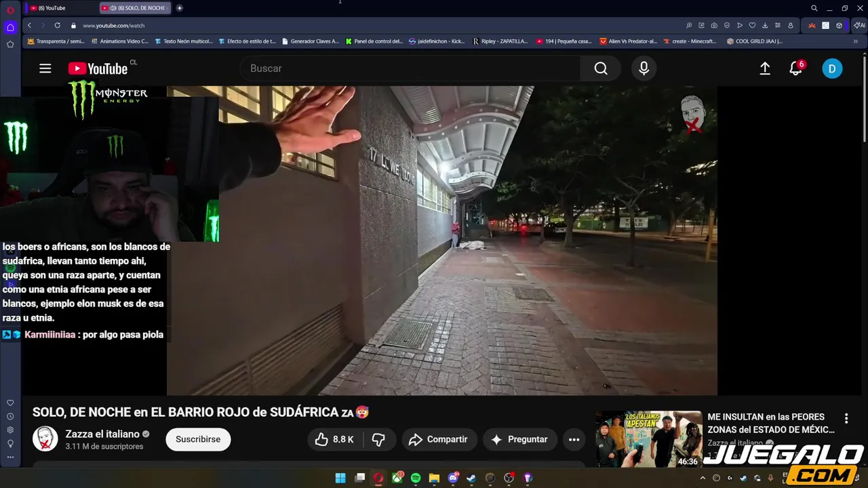Open more actions menu beside Preguntar
This screenshot has width=868, height=488.
pyautogui.click(x=574, y=439)
